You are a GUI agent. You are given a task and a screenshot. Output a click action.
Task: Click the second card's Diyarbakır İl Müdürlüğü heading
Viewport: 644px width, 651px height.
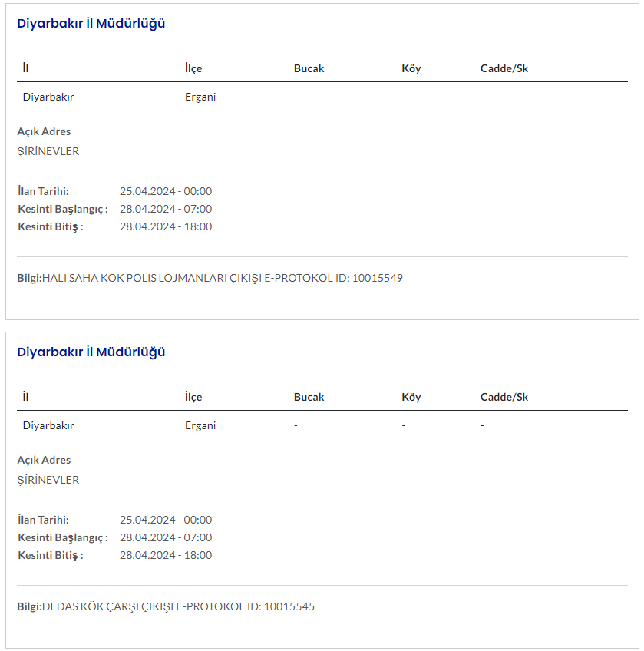point(91,352)
